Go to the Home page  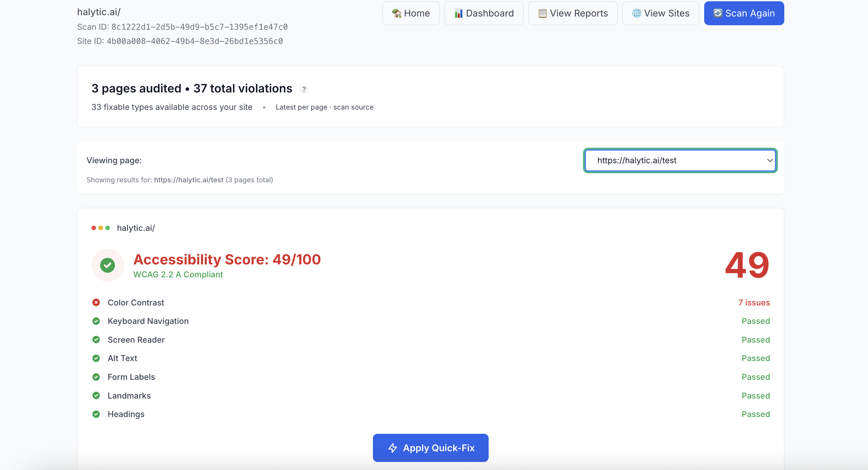pos(411,13)
